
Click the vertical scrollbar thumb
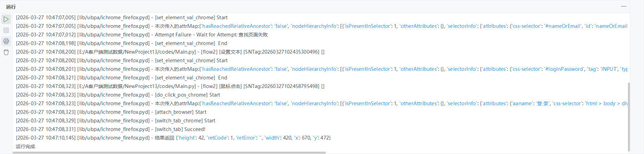pyautogui.click(x=629, y=117)
